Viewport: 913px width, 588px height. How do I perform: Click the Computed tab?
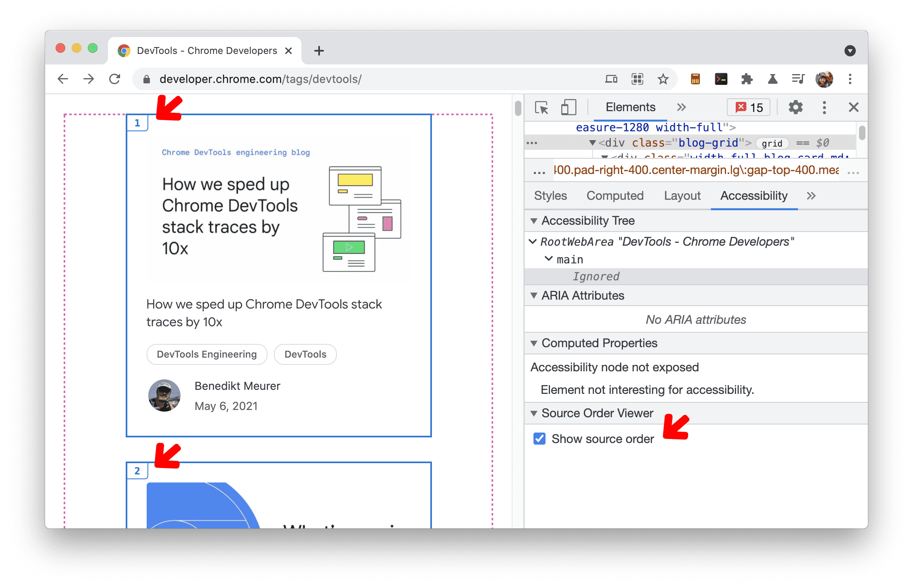coord(614,196)
